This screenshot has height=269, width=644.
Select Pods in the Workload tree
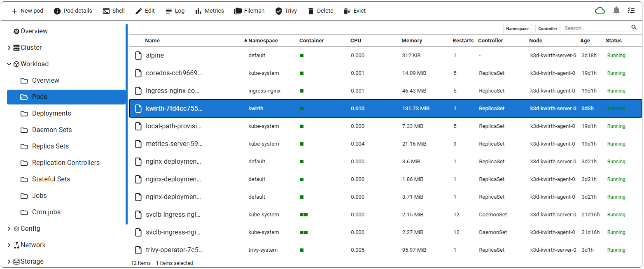tap(66, 97)
